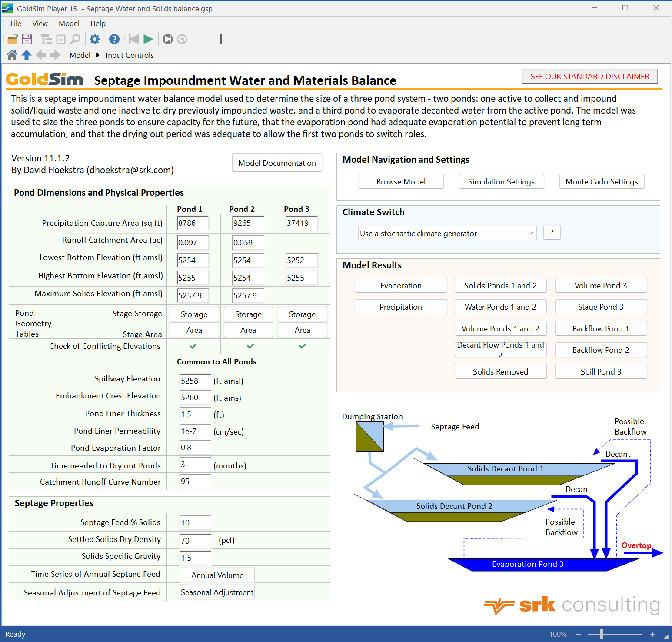Screen dimensions: 672x642
Task: Open Backflow Pond 1 results
Action: pos(601,328)
